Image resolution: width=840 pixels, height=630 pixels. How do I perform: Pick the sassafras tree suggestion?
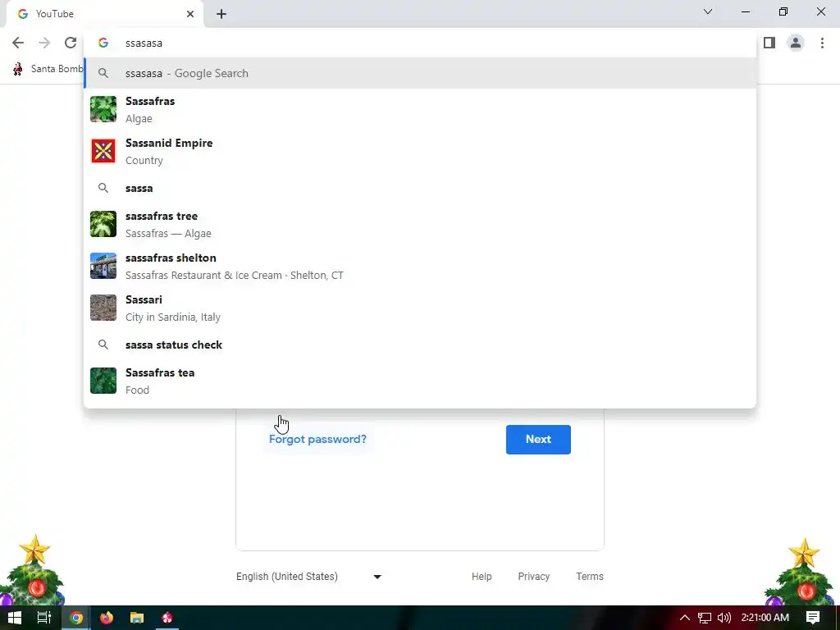pyautogui.click(x=420, y=224)
